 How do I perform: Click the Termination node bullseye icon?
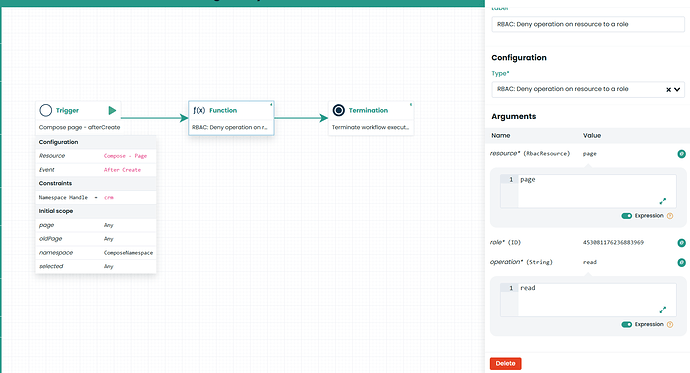pos(339,110)
